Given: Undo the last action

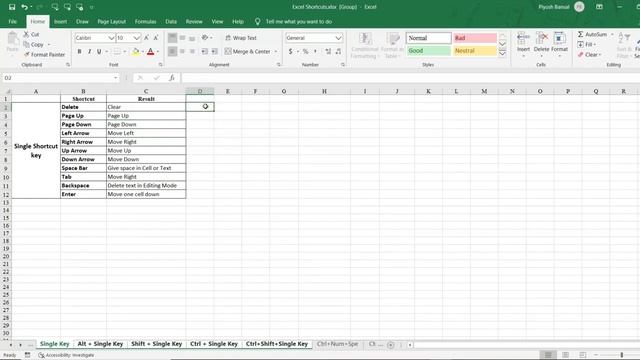Looking at the screenshot, I should point(24,7).
